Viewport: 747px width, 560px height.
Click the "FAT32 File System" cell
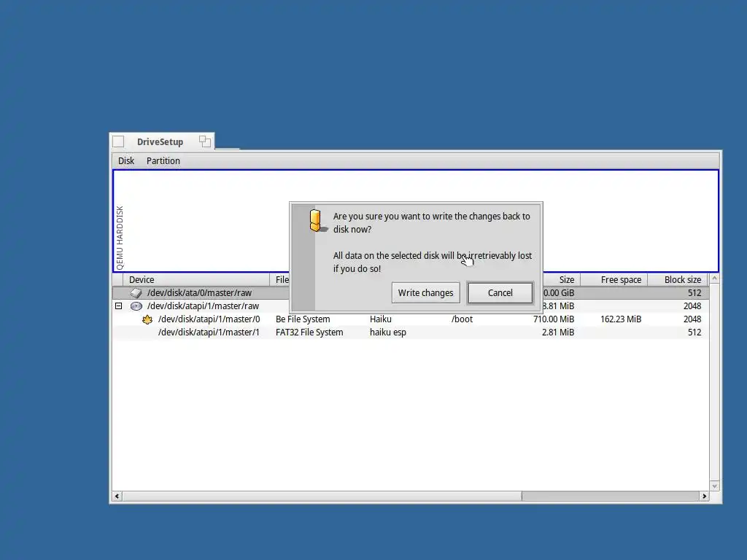(309, 332)
